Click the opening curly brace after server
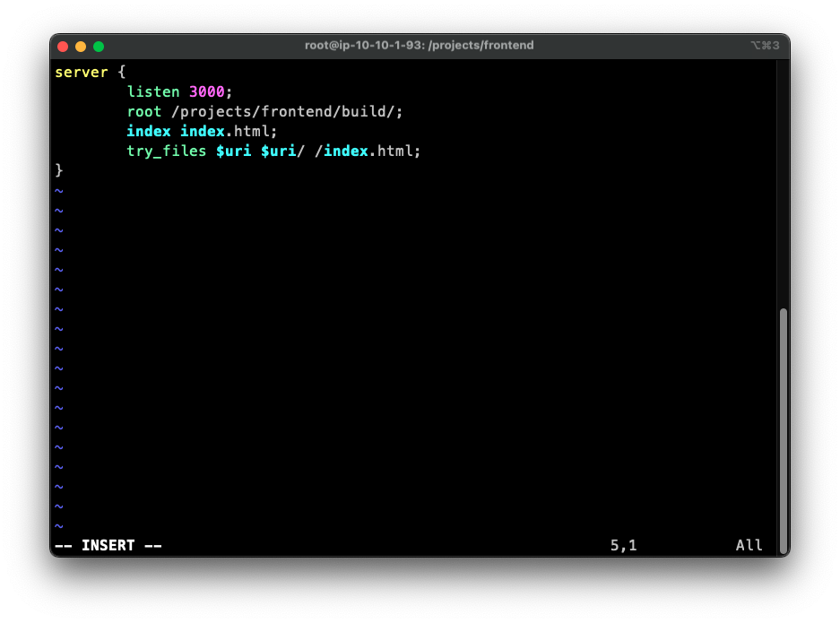 (x=122, y=72)
